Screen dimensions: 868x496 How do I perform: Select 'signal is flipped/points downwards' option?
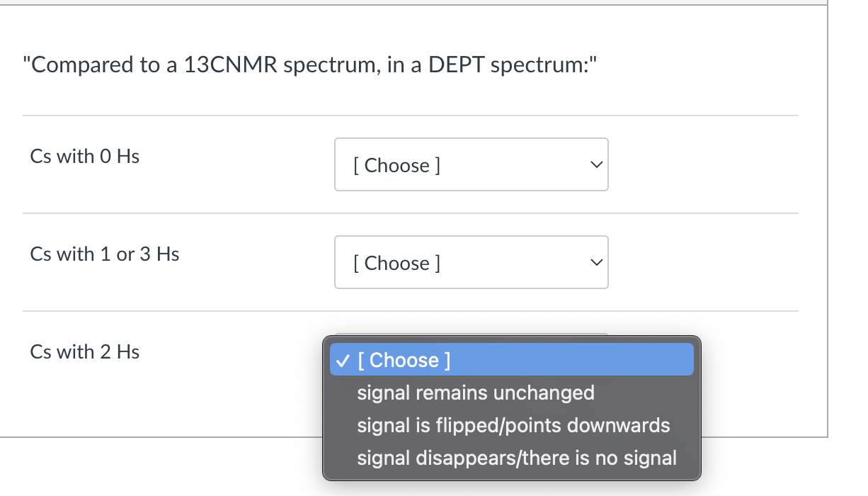[x=514, y=425]
